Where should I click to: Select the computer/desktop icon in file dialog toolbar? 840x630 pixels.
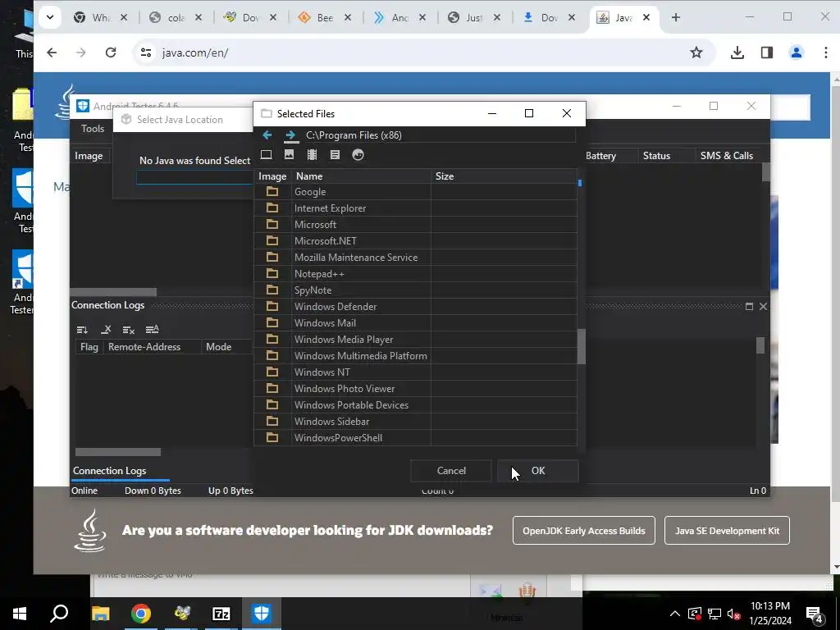pos(266,155)
